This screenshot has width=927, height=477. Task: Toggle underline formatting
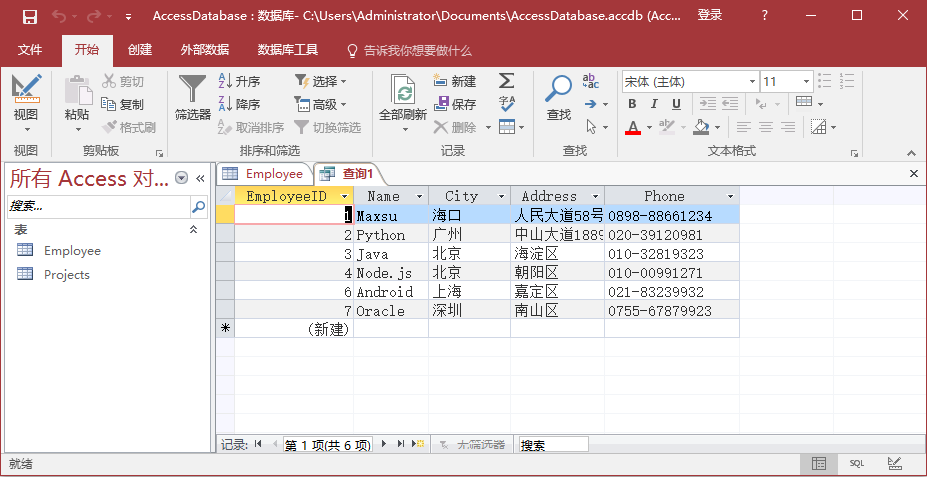676,104
